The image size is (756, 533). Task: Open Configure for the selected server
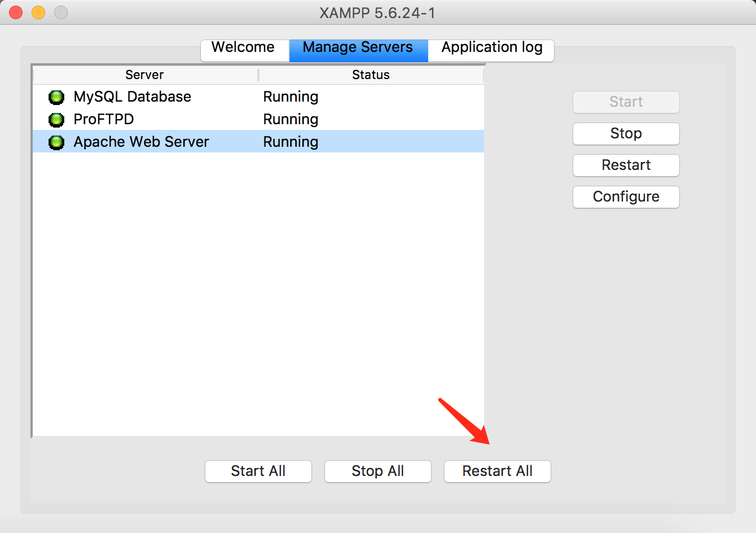point(626,197)
